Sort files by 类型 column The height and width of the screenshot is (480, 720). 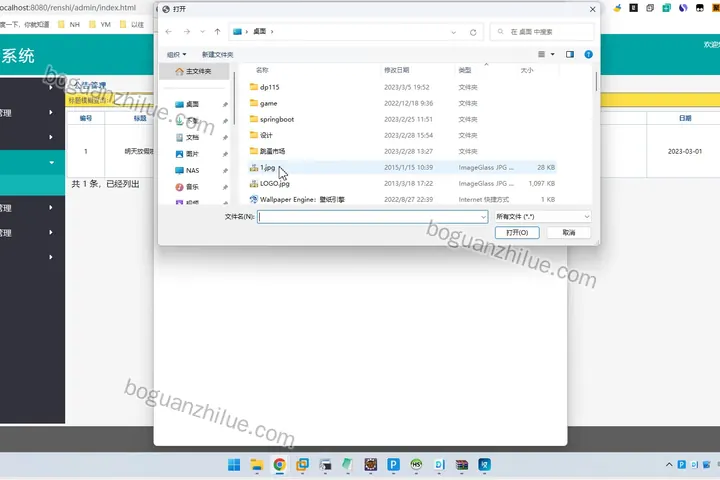point(465,70)
